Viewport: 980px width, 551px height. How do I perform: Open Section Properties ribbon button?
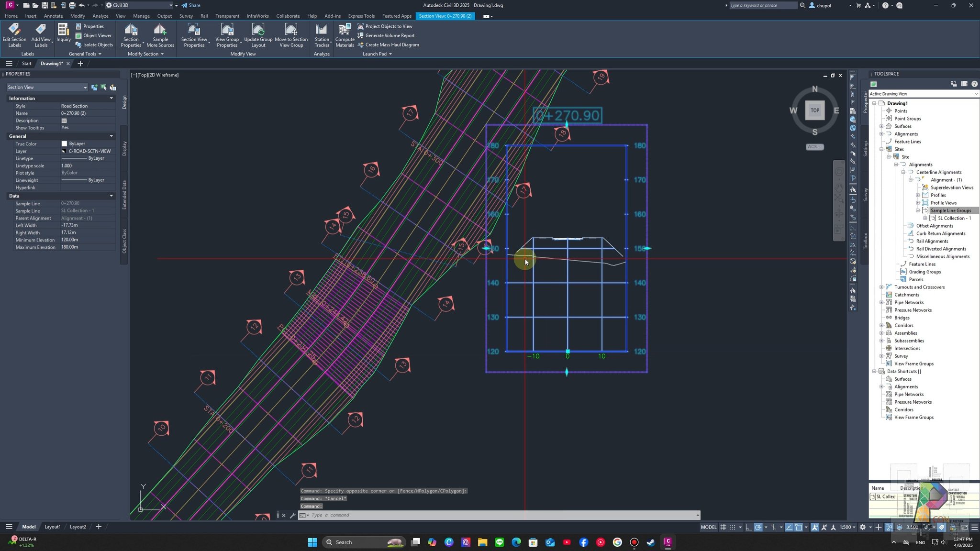(131, 35)
